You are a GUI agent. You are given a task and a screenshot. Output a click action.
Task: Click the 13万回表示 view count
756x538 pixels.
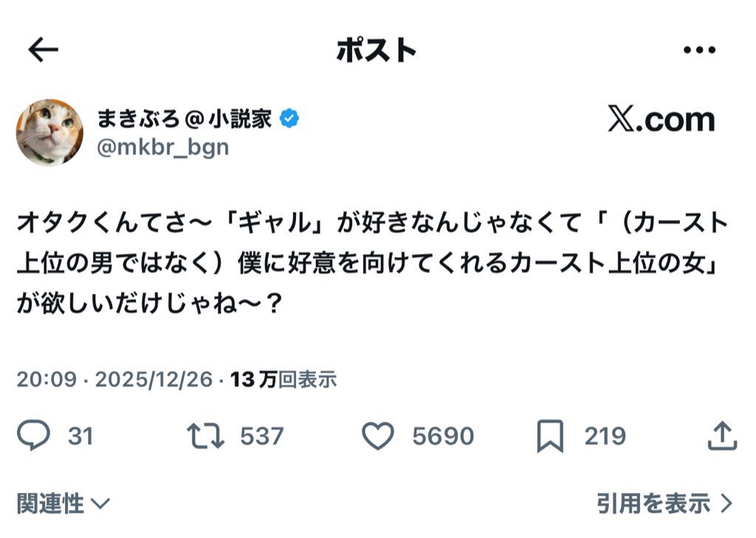pyautogui.click(x=283, y=379)
